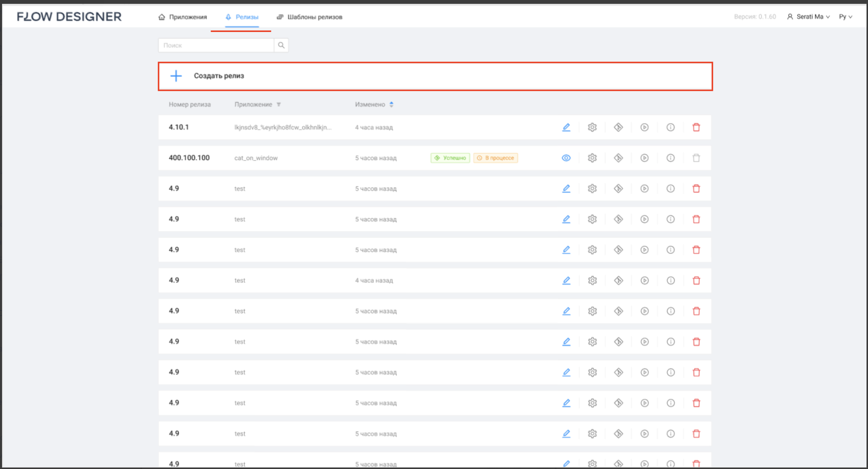The image size is (868, 469).
Task: View release 400.100.100 via eye icon
Action: (x=566, y=158)
